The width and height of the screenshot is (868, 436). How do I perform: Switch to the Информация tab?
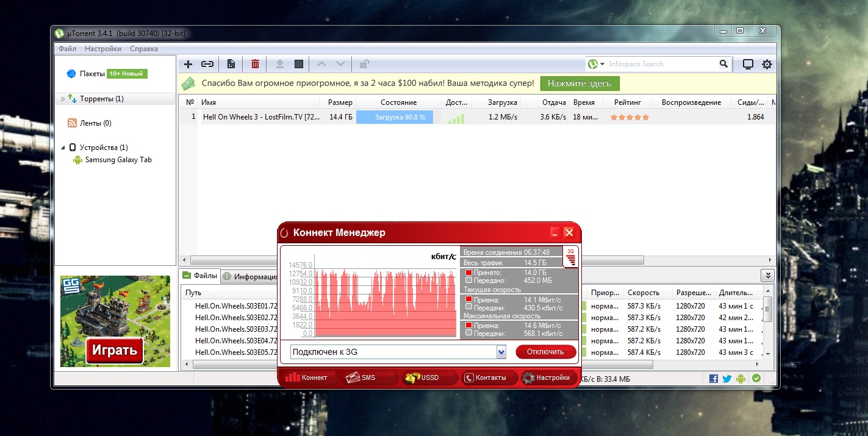(250, 276)
